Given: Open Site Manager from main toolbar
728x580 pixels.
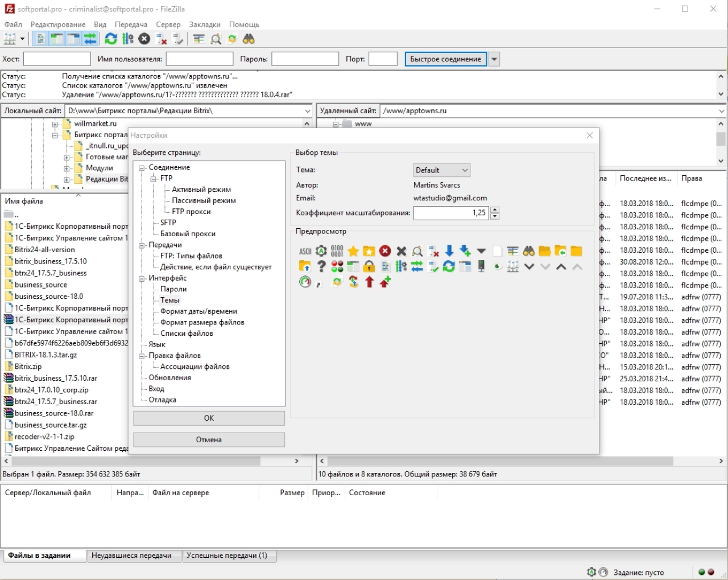Looking at the screenshot, I should pyautogui.click(x=10, y=39).
